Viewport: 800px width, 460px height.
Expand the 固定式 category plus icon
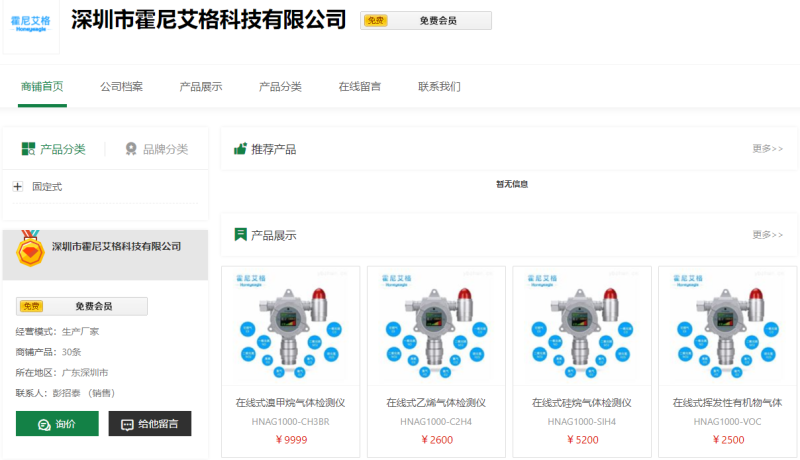point(18,187)
